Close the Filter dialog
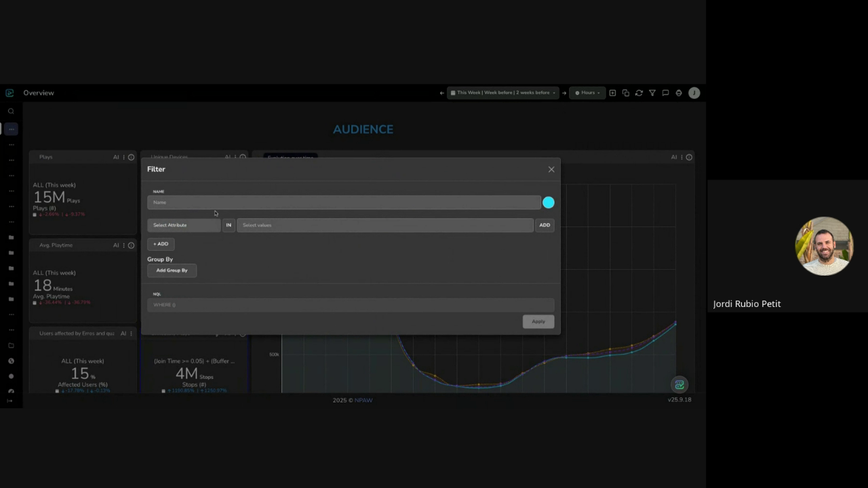 (x=551, y=169)
